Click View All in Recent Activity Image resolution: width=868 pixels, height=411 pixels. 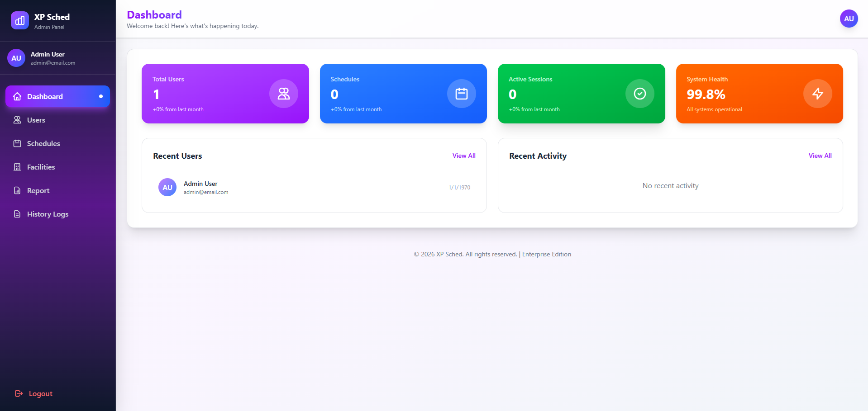tap(820, 156)
